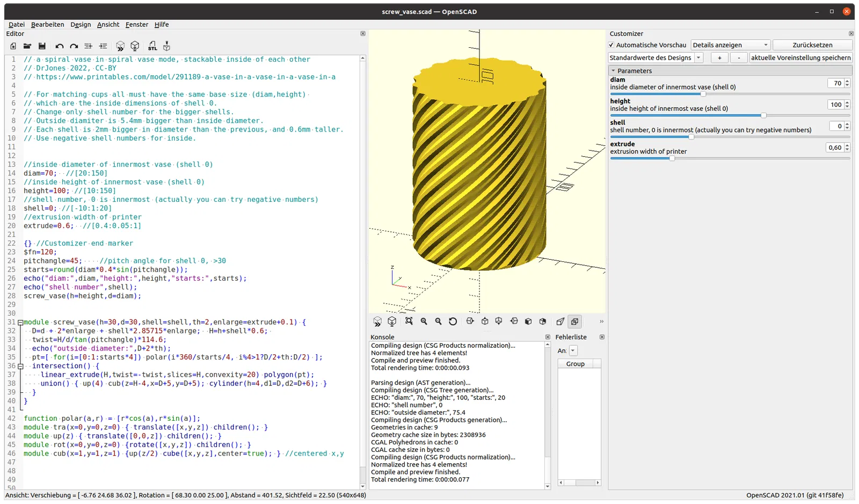Click the Open file folder icon
The image size is (859, 504).
(x=27, y=46)
